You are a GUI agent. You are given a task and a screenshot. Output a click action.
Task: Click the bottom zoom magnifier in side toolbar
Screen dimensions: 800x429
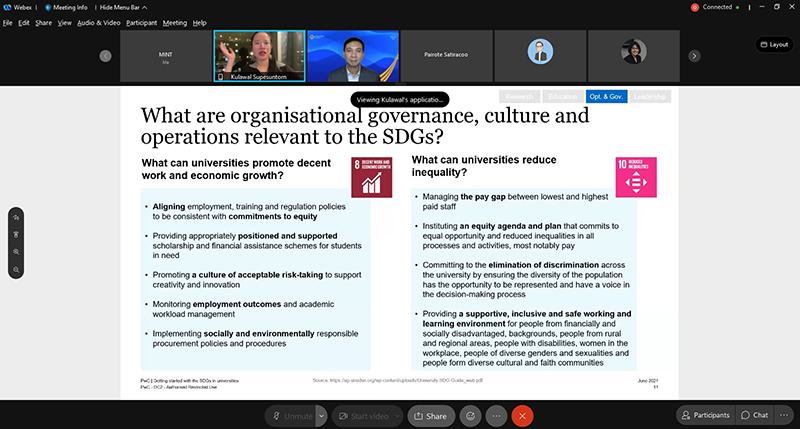pos(17,269)
